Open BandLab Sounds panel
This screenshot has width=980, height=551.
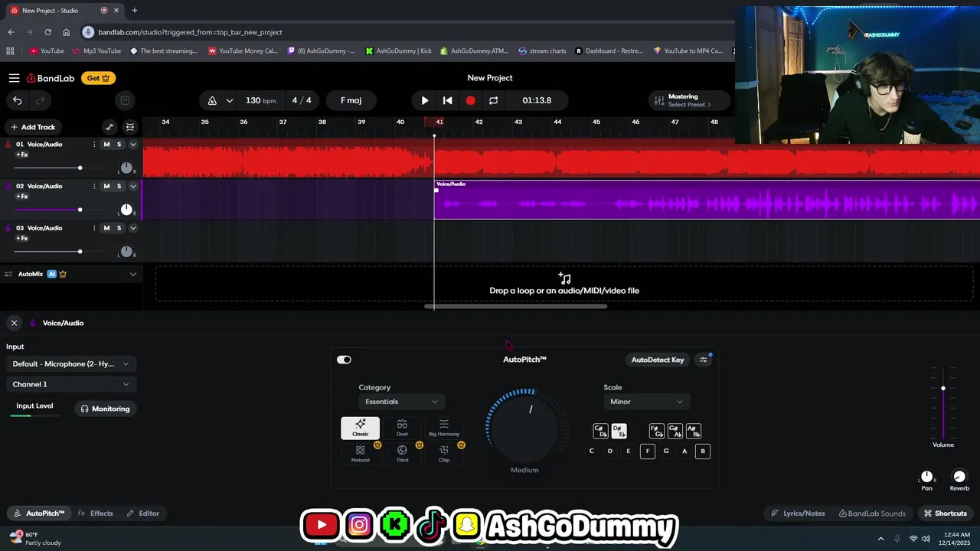(x=872, y=514)
